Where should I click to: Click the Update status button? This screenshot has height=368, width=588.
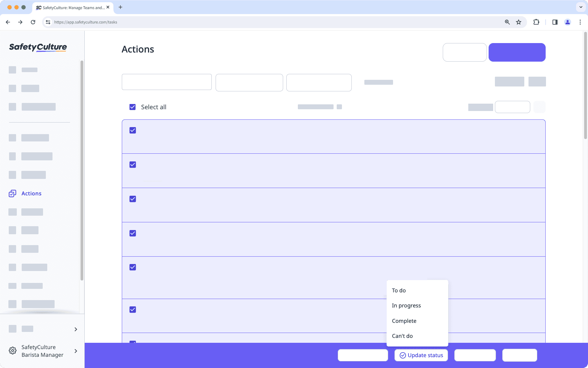coord(421,355)
